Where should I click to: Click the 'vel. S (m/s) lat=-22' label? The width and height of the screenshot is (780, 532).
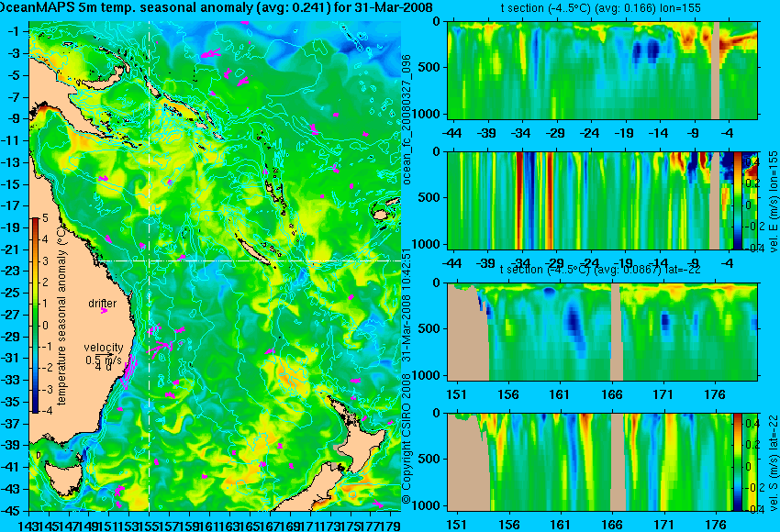(x=773, y=461)
